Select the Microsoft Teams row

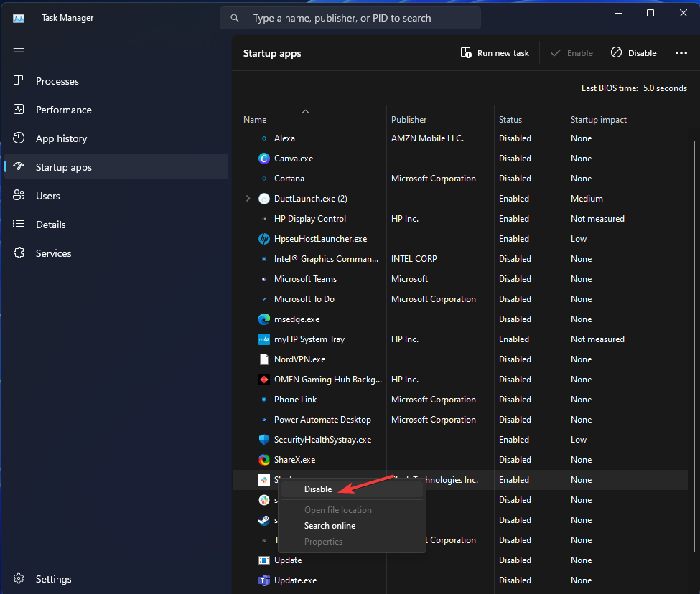click(x=459, y=279)
